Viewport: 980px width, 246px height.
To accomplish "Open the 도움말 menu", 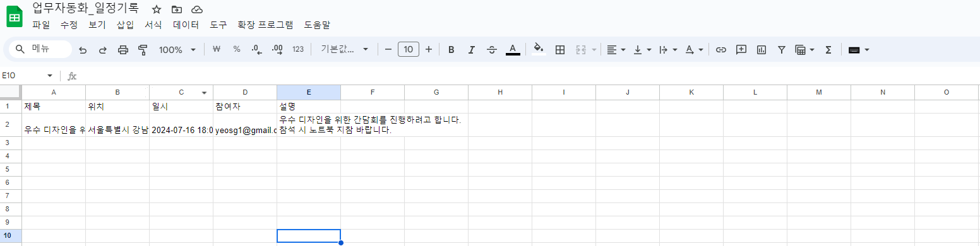I will tap(317, 25).
